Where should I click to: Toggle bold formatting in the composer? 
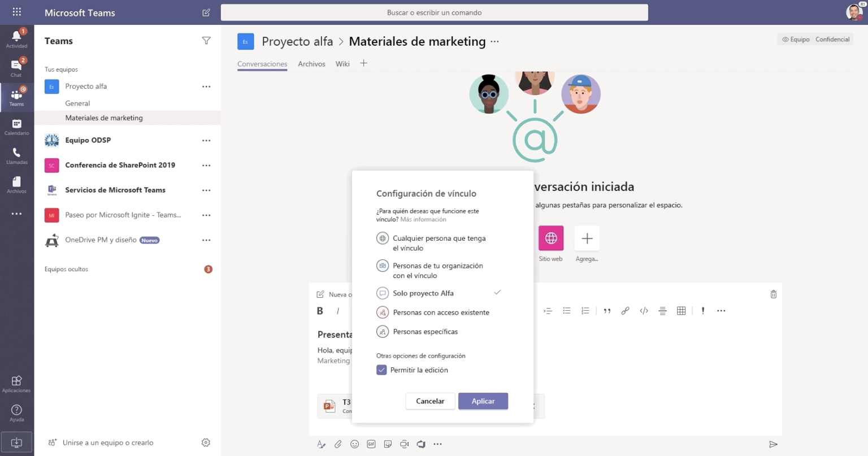(320, 311)
